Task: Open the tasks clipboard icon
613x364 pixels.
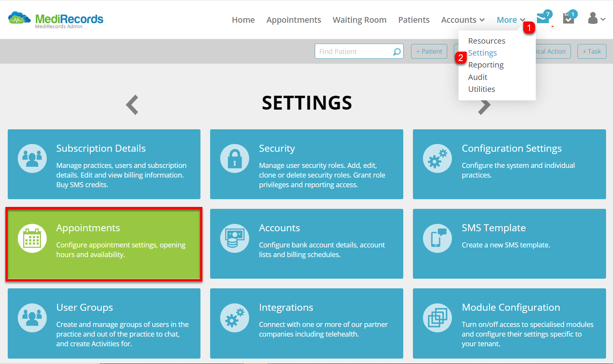Action: [569, 18]
